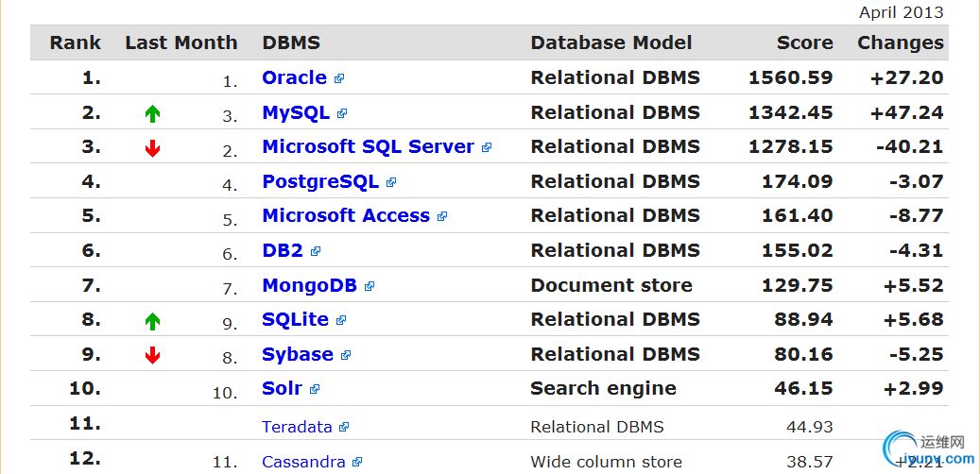
Task: Click external link icon next to Oracle
Action: pyautogui.click(x=339, y=78)
